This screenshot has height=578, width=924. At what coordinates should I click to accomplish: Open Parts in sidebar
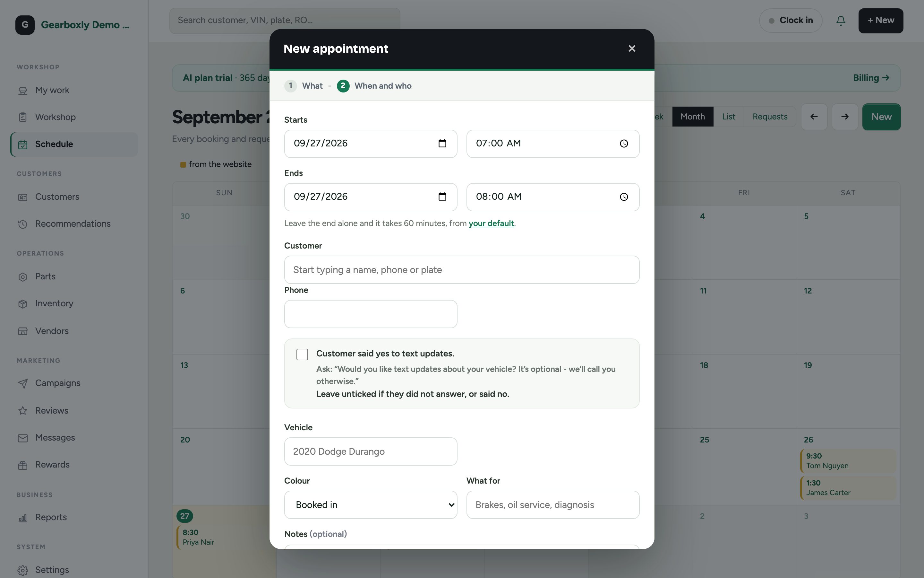pos(74,276)
